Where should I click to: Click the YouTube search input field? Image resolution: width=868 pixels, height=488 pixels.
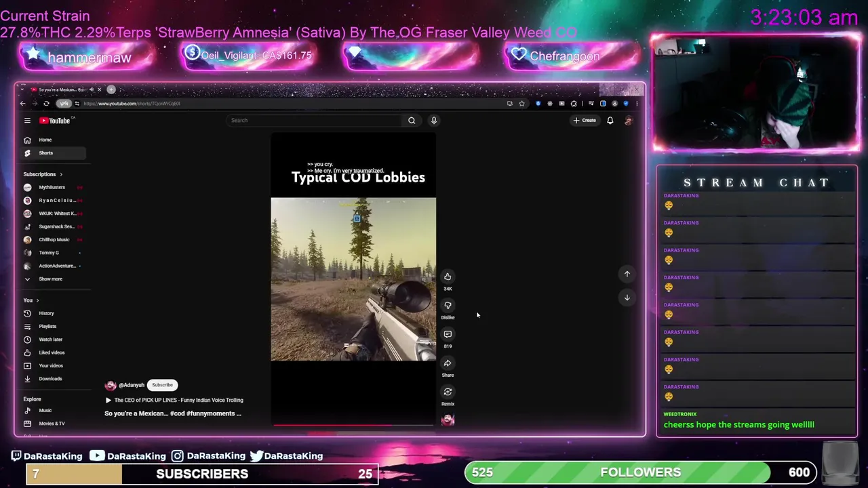coord(315,121)
